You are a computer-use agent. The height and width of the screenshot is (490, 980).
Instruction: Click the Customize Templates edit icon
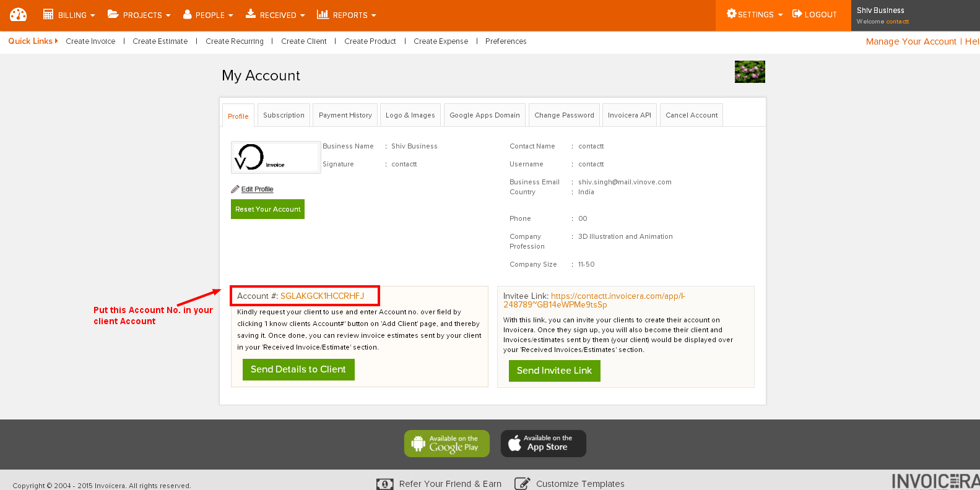click(x=523, y=484)
